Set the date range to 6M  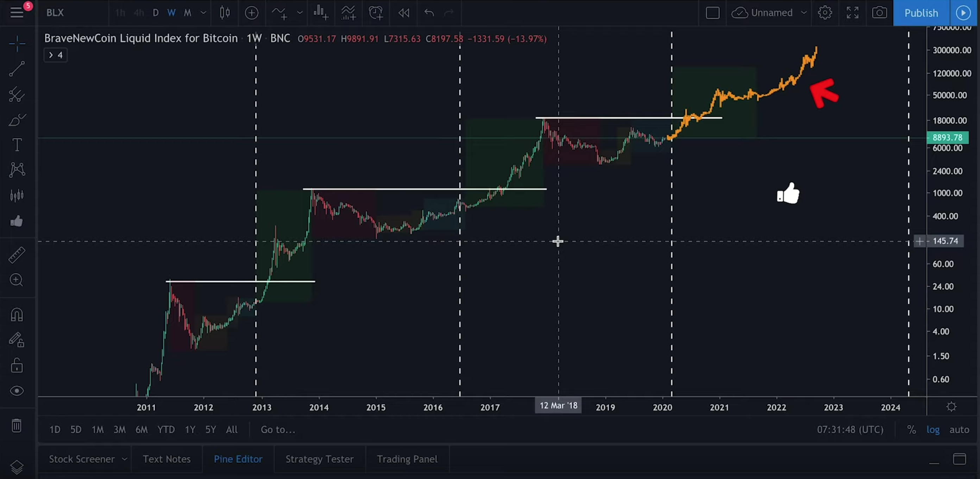pos(142,429)
